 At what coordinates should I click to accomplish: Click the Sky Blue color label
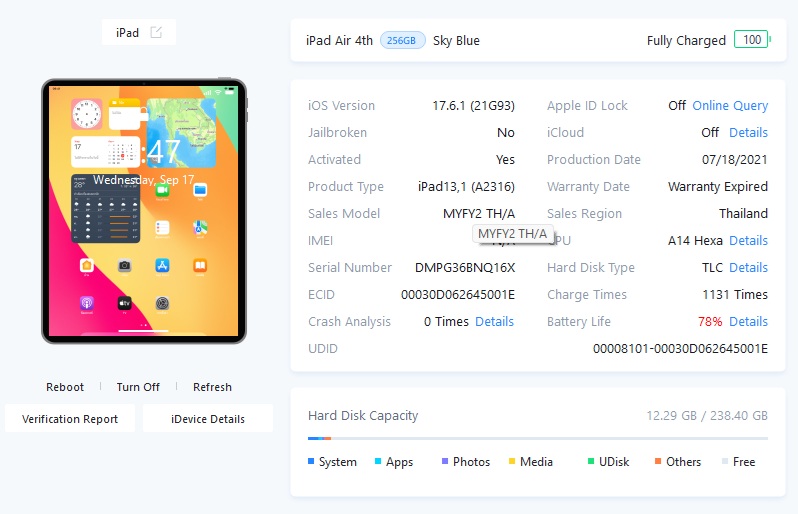tap(456, 40)
